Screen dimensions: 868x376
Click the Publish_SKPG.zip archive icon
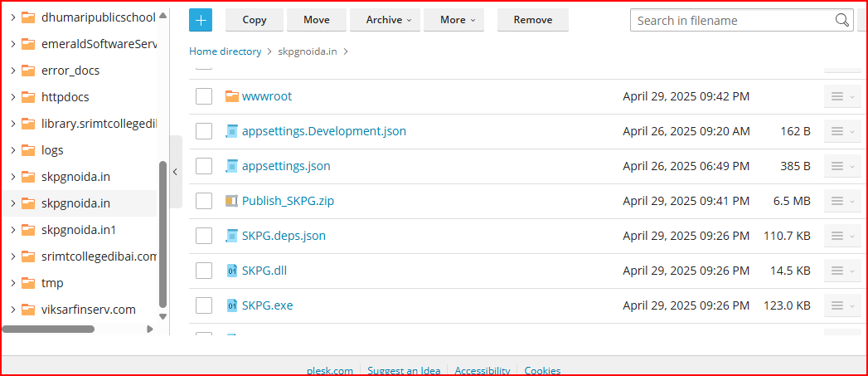tap(231, 201)
